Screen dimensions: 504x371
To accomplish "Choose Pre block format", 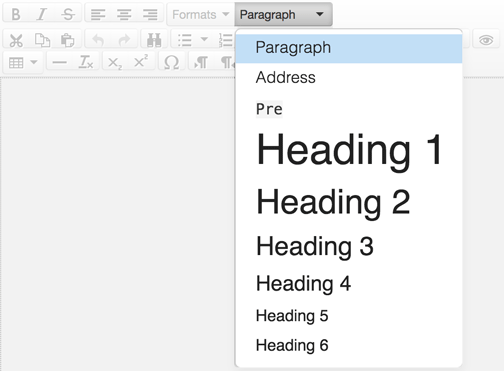I will coord(349,109).
